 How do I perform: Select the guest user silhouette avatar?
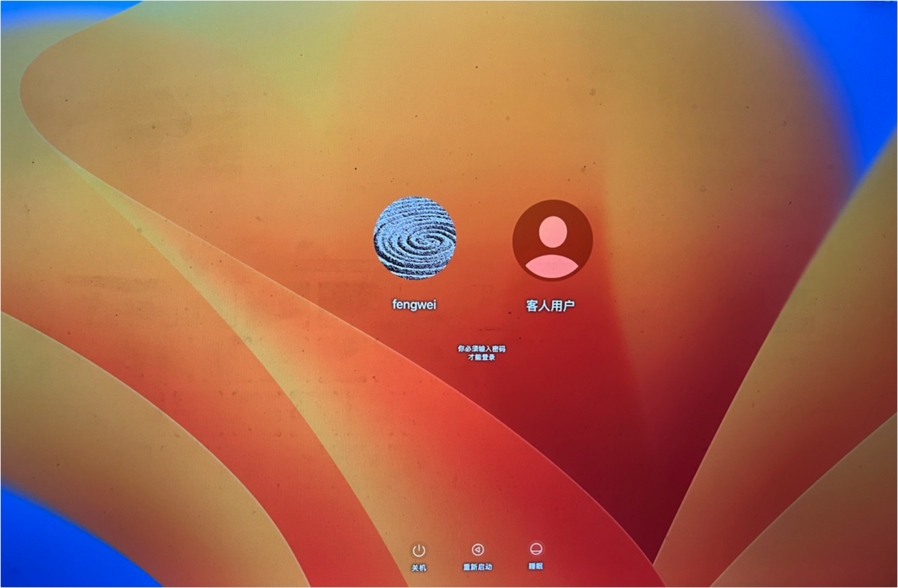coord(552,240)
